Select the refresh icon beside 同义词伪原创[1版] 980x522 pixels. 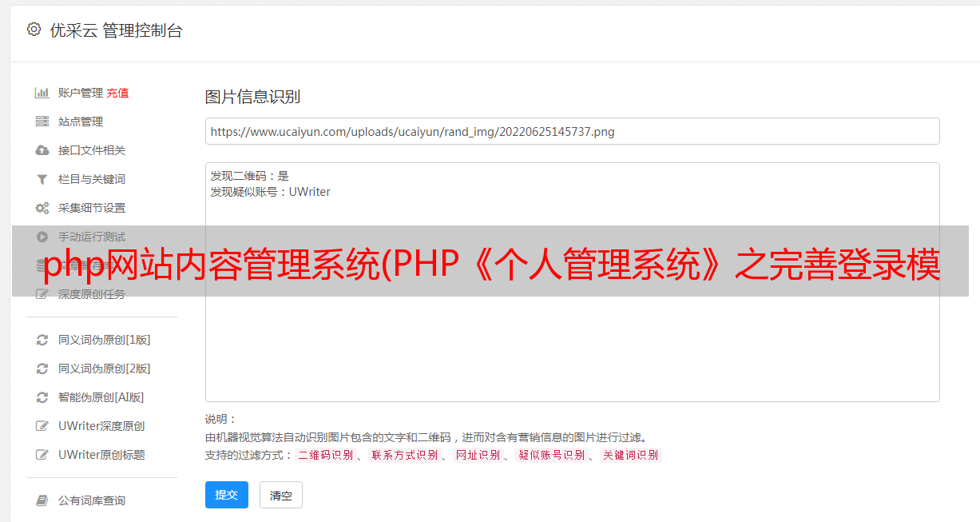[x=42, y=340]
